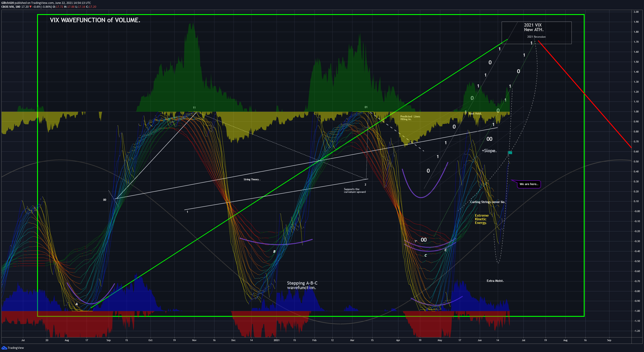
Task: Click the 'VIX WAVEFUNCTION of VOLUME.' title text
Action: pyautogui.click(x=95, y=20)
